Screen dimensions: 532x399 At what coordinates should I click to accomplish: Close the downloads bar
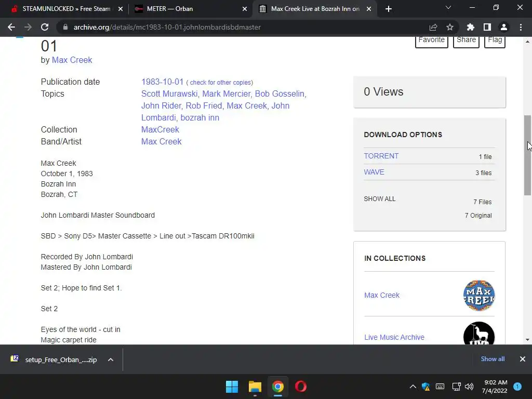tap(523, 359)
